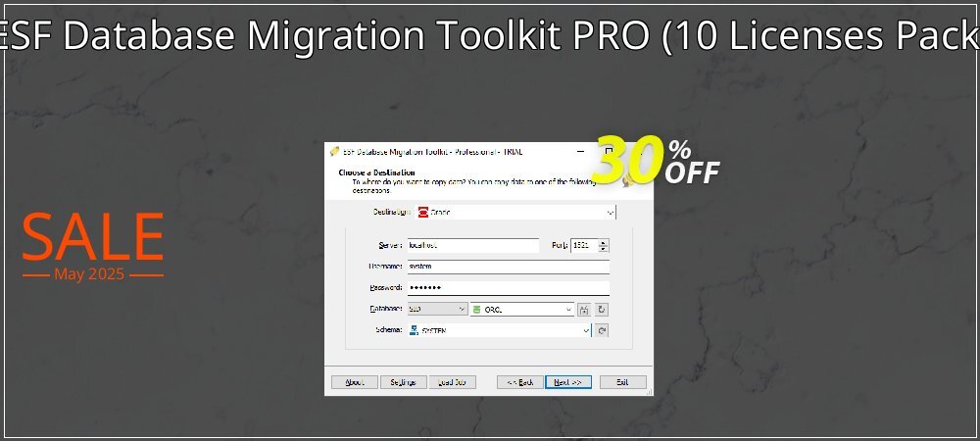Click the 'Choose a Destination' heading

tap(377, 172)
